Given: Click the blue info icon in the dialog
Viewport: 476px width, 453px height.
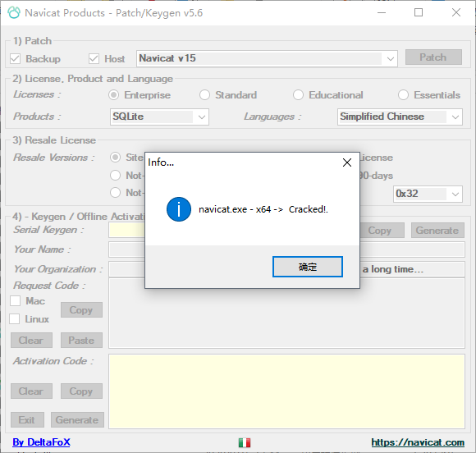Looking at the screenshot, I should [x=179, y=209].
